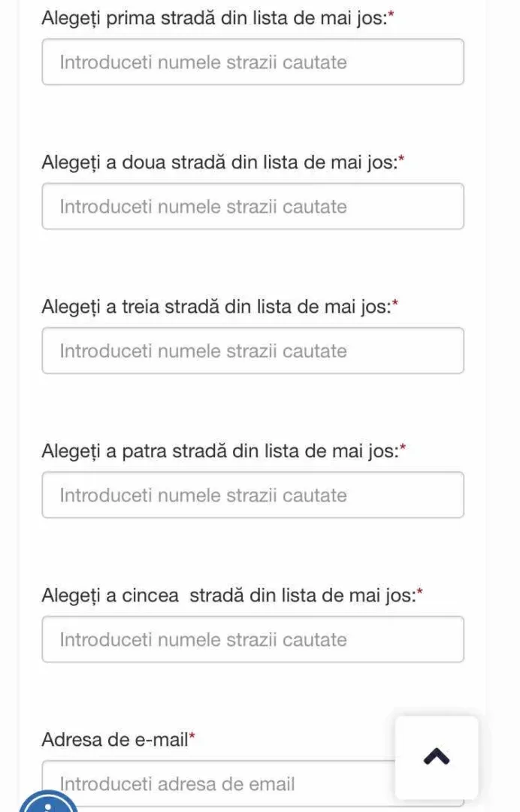The image size is (520, 812).
Task: Click the red asterisk after 'Adresa de e-mail'
Action: pos(192,735)
